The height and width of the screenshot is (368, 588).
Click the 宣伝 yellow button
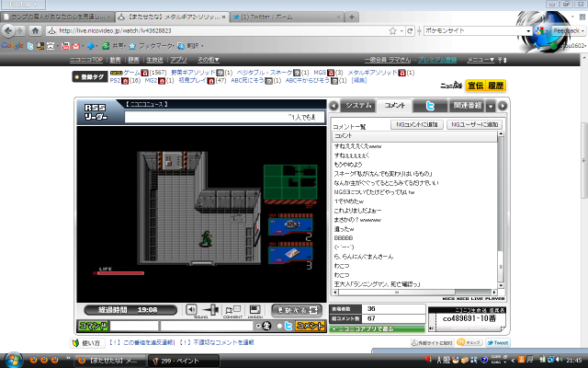pos(475,86)
